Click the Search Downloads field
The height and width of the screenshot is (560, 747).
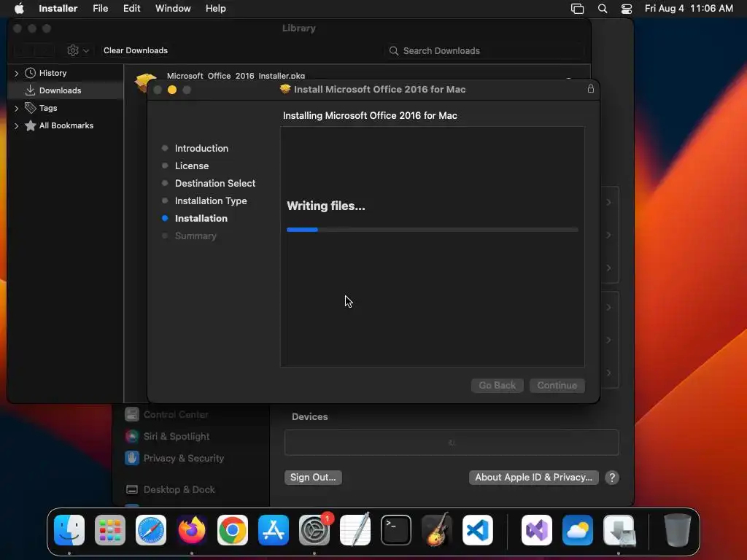click(484, 50)
